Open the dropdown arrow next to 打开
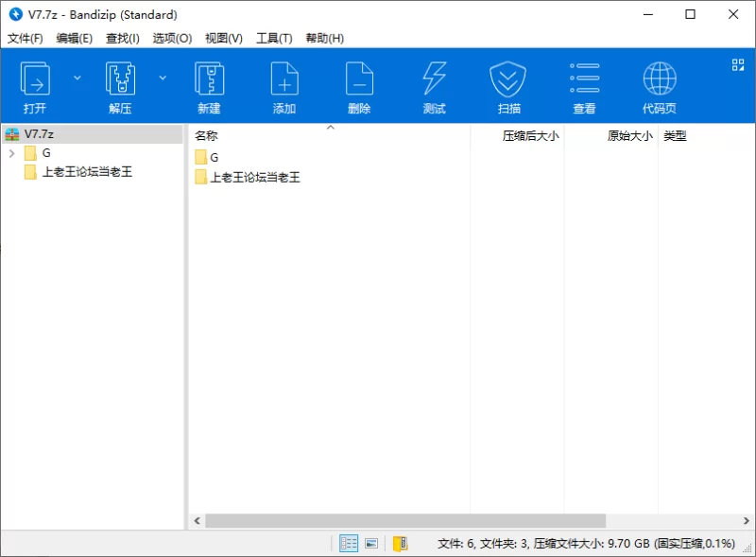The width and height of the screenshot is (756, 557). point(77,78)
